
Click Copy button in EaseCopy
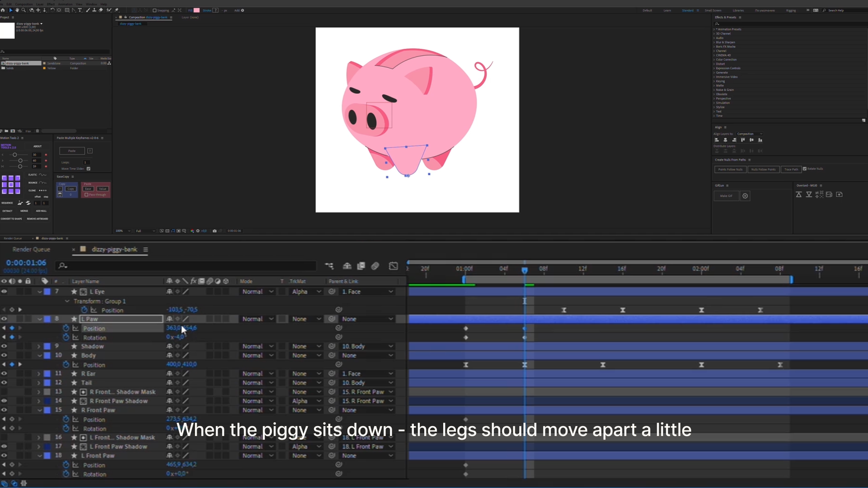pos(71,189)
